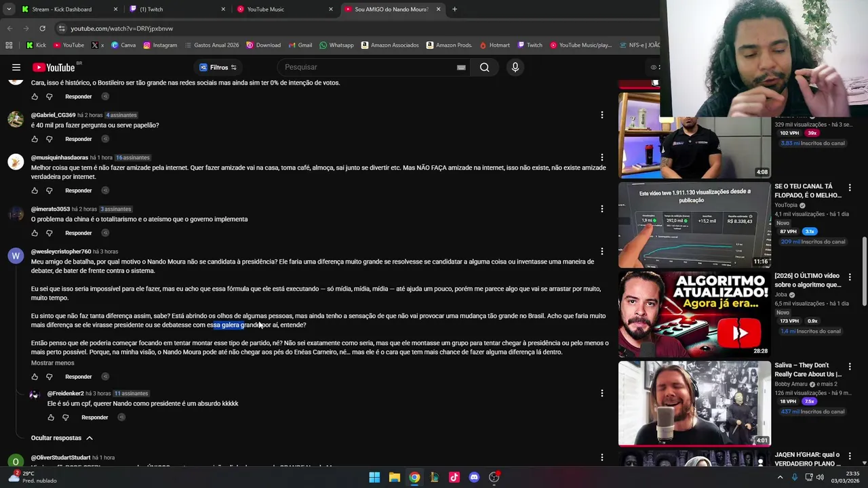Dislike the reply by @Freidenker2
The image size is (868, 488).
coord(66,418)
